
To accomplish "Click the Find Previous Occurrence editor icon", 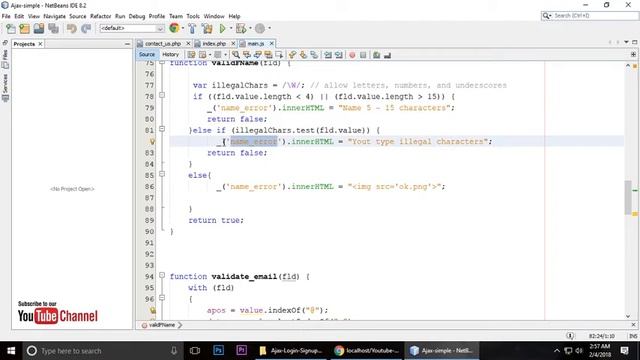I will pyautogui.click(x=247, y=55).
